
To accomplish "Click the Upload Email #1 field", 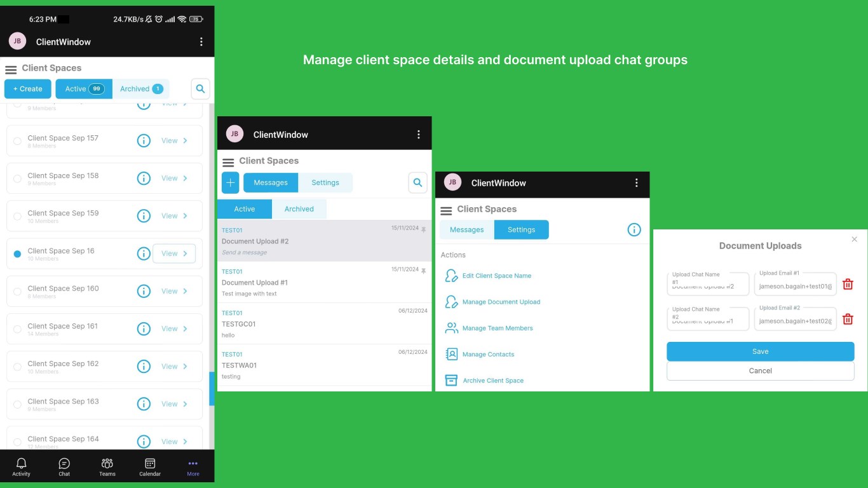I will tap(796, 283).
